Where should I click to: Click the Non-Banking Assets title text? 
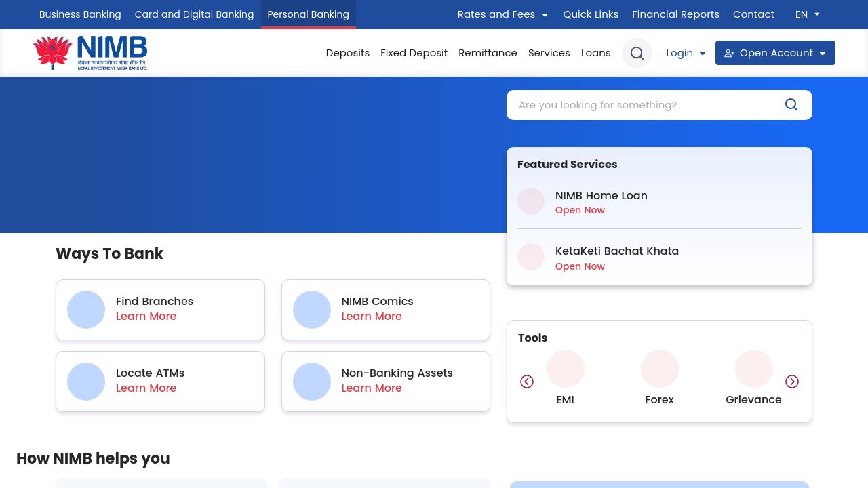pyautogui.click(x=397, y=373)
